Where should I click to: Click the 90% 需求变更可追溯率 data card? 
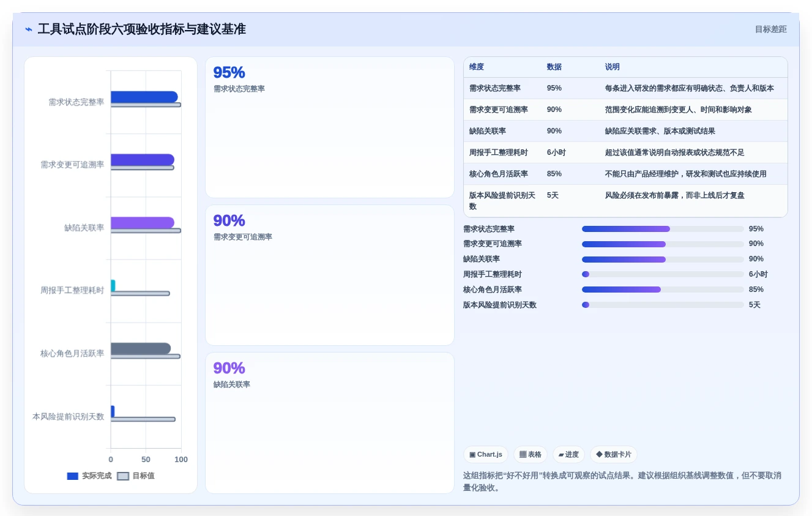pos(330,275)
